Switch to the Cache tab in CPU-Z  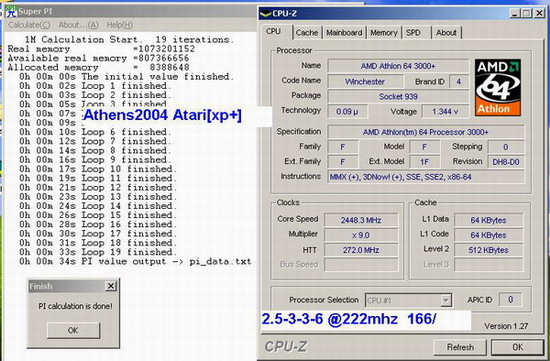(307, 33)
